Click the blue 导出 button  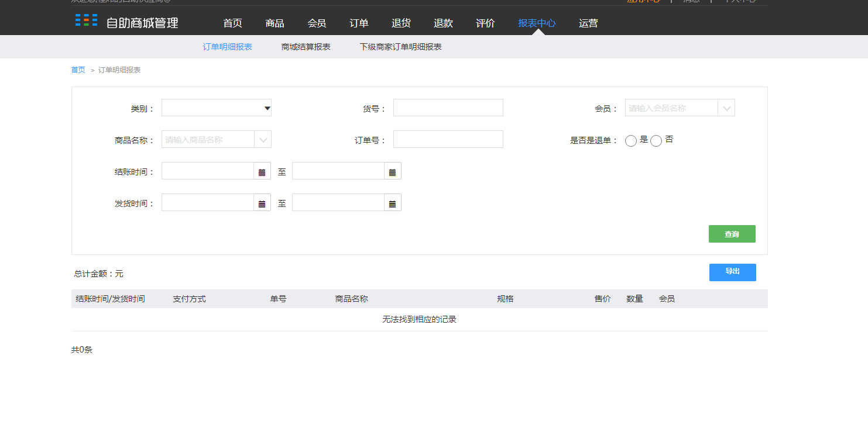pyautogui.click(x=733, y=272)
